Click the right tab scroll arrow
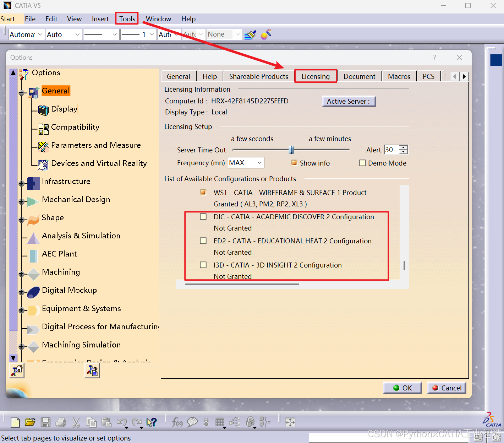This screenshot has height=443, width=504. (464, 76)
